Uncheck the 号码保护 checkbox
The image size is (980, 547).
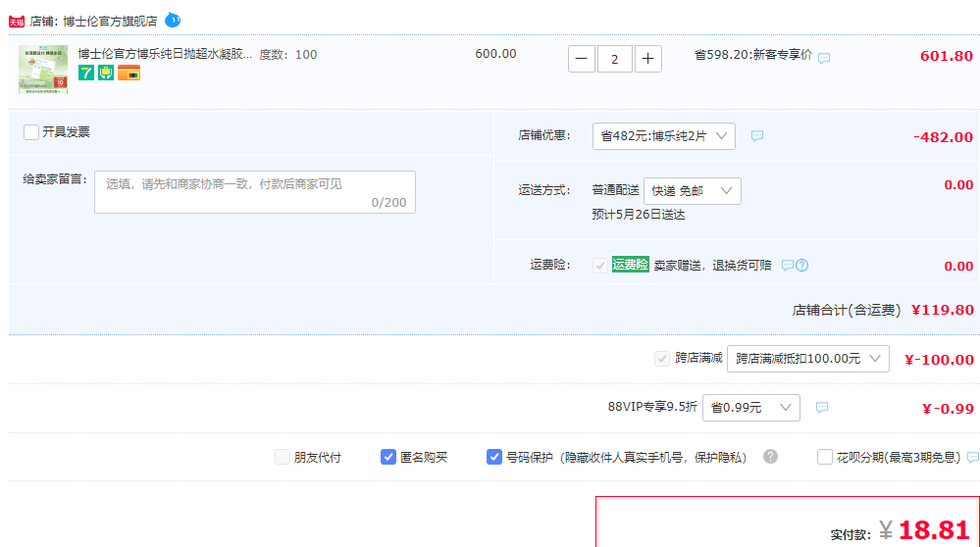pyautogui.click(x=493, y=457)
